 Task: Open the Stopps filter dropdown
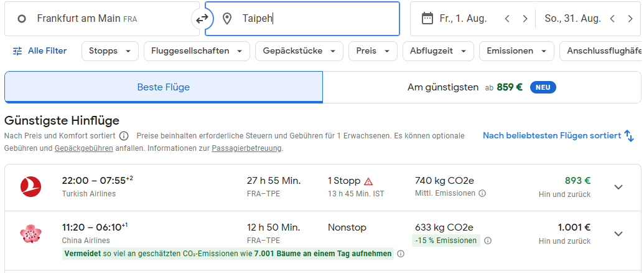[x=110, y=51]
